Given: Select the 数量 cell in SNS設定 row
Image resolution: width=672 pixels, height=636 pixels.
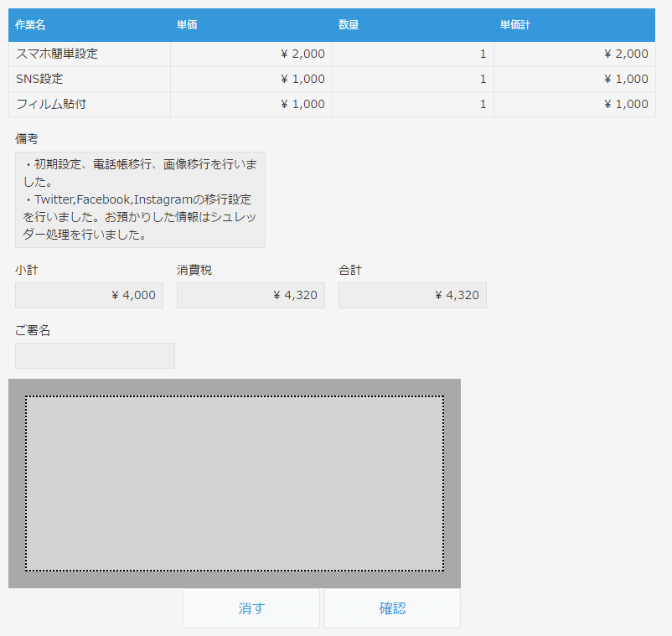Looking at the screenshot, I should click(x=413, y=79).
